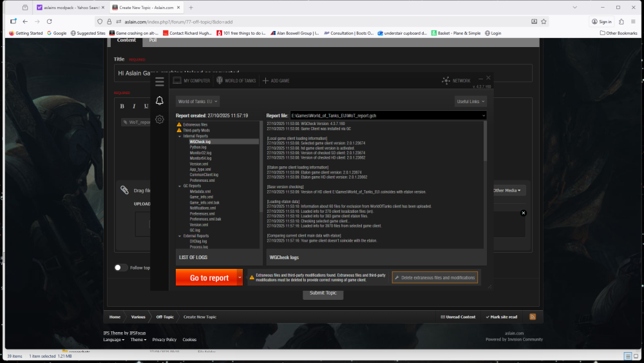Click Delete extraneous files and modifications
The width and height of the screenshot is (644, 363).
pyautogui.click(x=435, y=277)
